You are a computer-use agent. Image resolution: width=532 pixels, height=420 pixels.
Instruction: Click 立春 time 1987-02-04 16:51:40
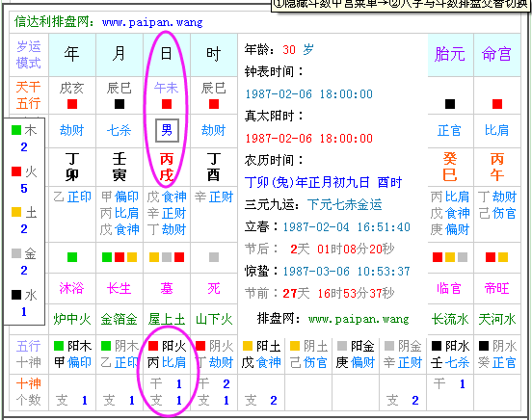[x=347, y=227]
